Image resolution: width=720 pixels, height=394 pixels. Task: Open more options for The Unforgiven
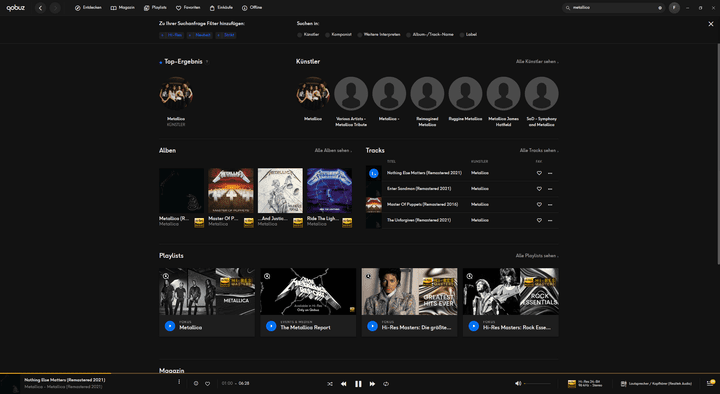[x=550, y=220]
